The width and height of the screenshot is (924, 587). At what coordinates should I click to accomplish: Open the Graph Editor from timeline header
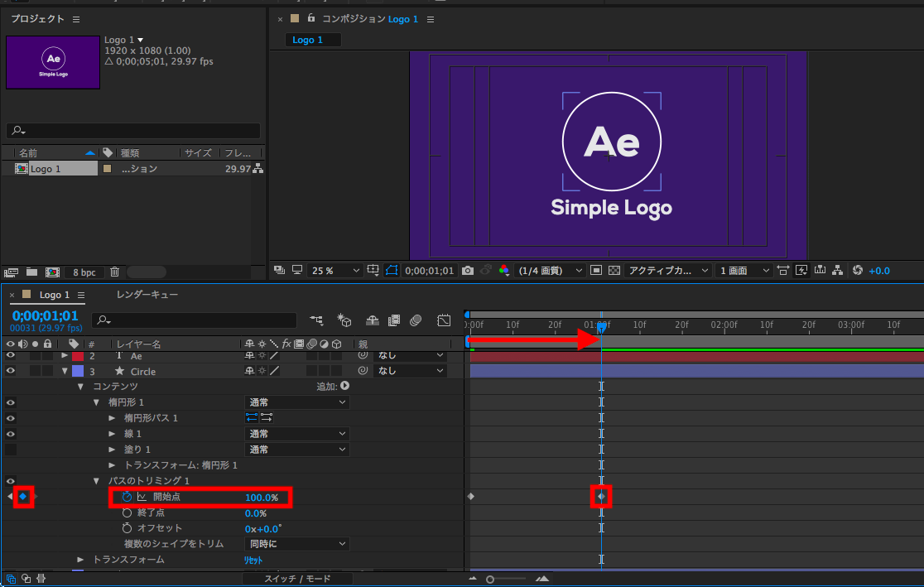point(445,320)
